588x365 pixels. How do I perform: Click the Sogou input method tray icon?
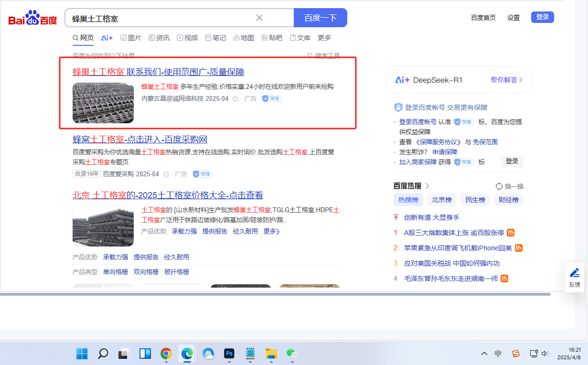515,354
